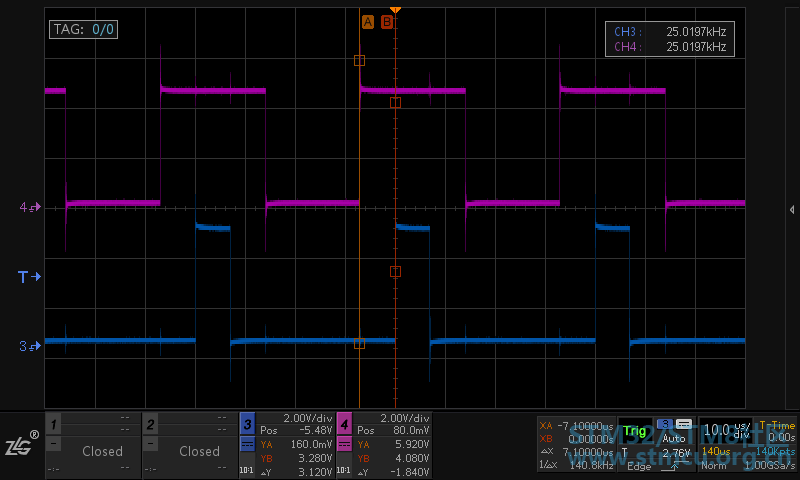The width and height of the screenshot is (800, 480).
Task: Click the channel 4 ground level marker
Action: click(x=30, y=207)
